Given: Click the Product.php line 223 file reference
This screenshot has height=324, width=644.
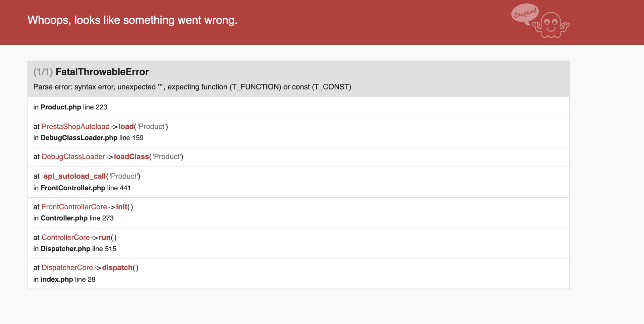Looking at the screenshot, I should pyautogui.click(x=70, y=107).
